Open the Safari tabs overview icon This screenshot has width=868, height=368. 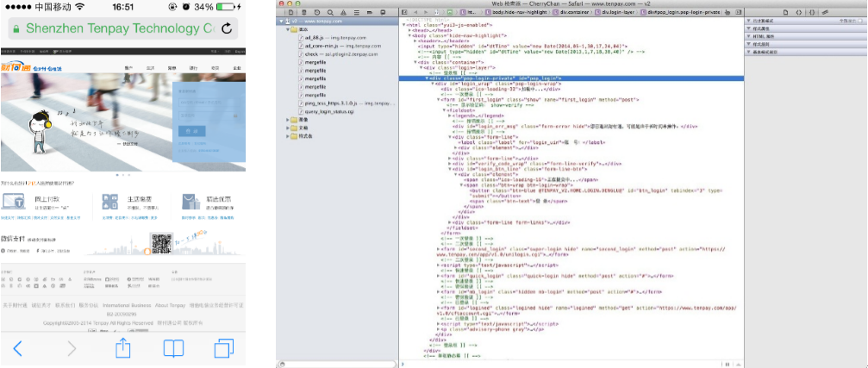click(224, 347)
